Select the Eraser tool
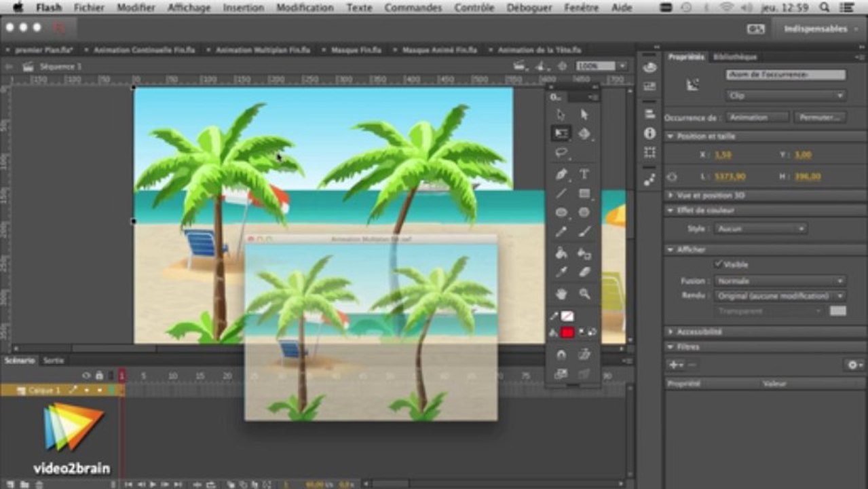Viewport: 868px width, 489px height. click(x=584, y=272)
